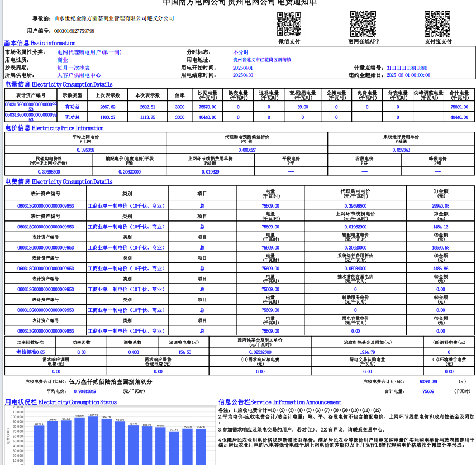Click the Electricity Price Information section heading
Image resolution: width=476 pixels, height=465 pixels.
click(x=54, y=128)
